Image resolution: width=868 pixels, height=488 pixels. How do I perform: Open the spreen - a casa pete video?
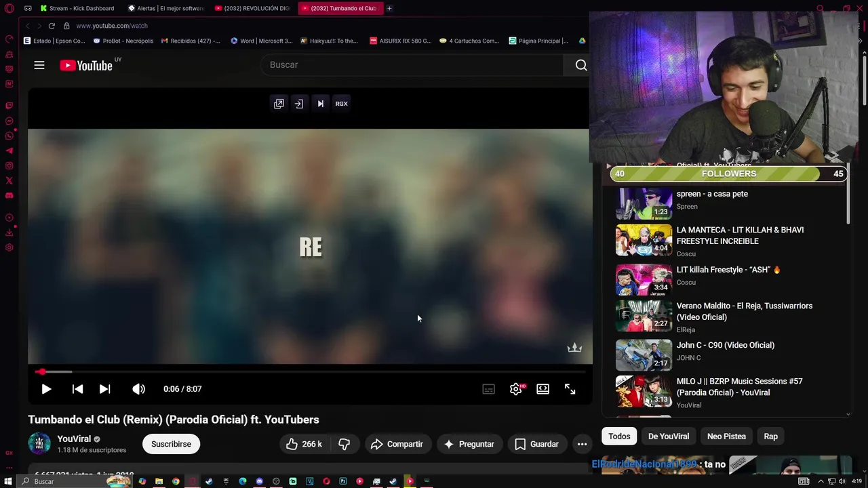[x=712, y=194]
